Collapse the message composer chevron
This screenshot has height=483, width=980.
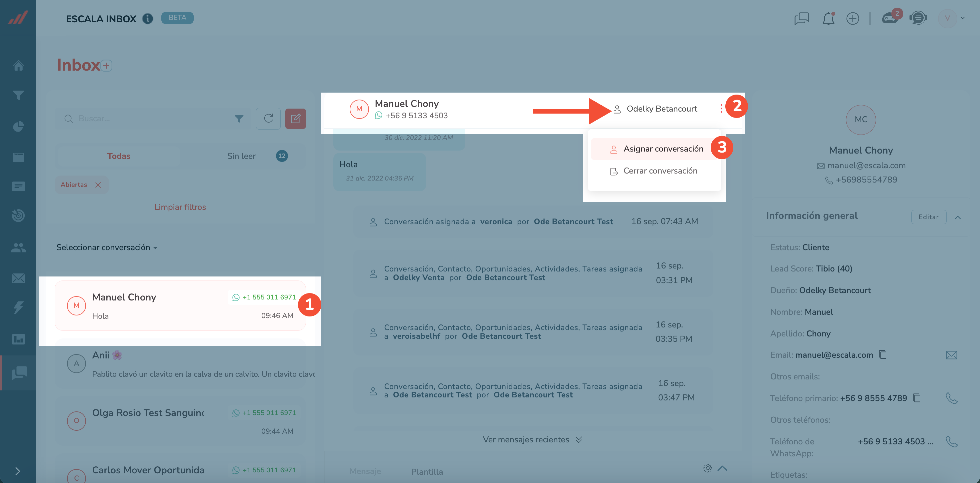click(722, 468)
